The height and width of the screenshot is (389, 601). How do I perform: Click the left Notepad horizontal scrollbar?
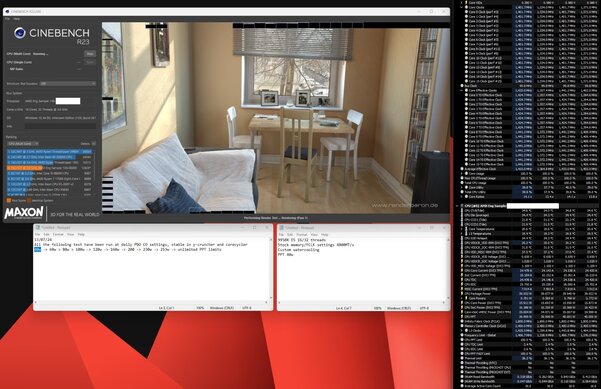tap(153, 303)
